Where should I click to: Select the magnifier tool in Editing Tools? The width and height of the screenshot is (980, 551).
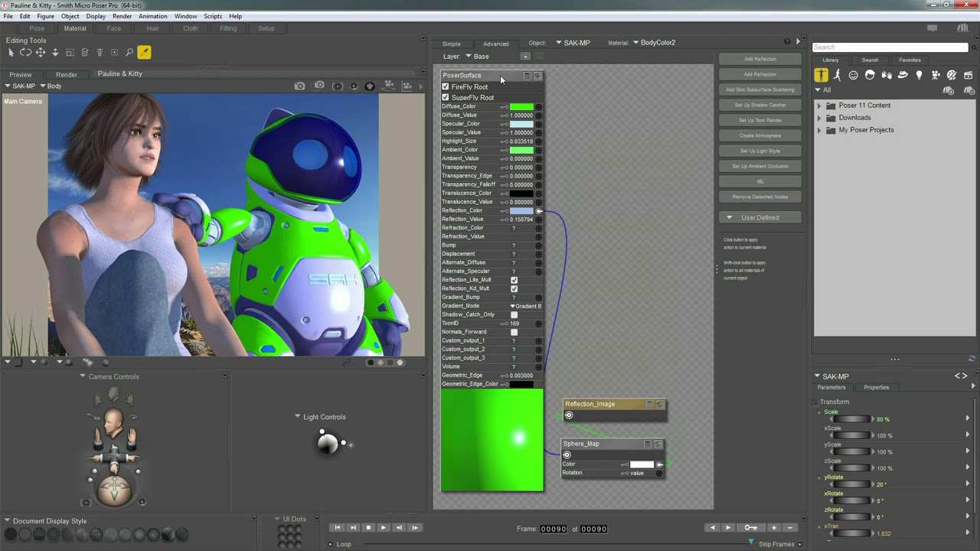129,52
